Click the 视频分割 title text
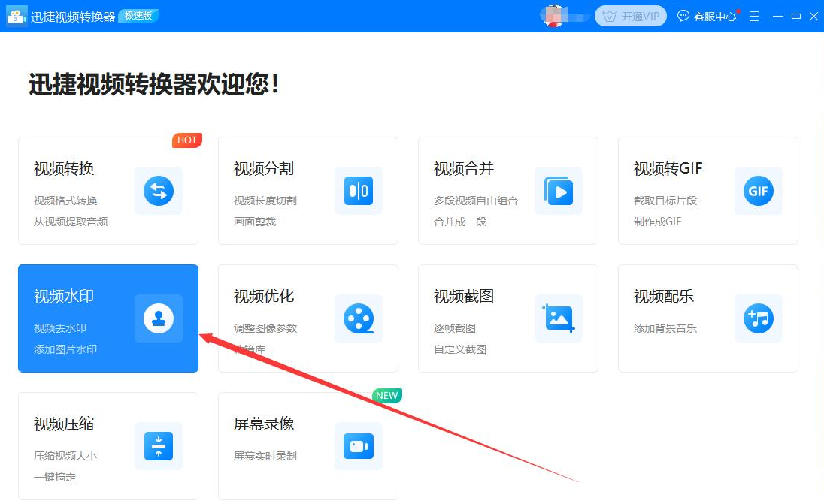 pos(264,168)
